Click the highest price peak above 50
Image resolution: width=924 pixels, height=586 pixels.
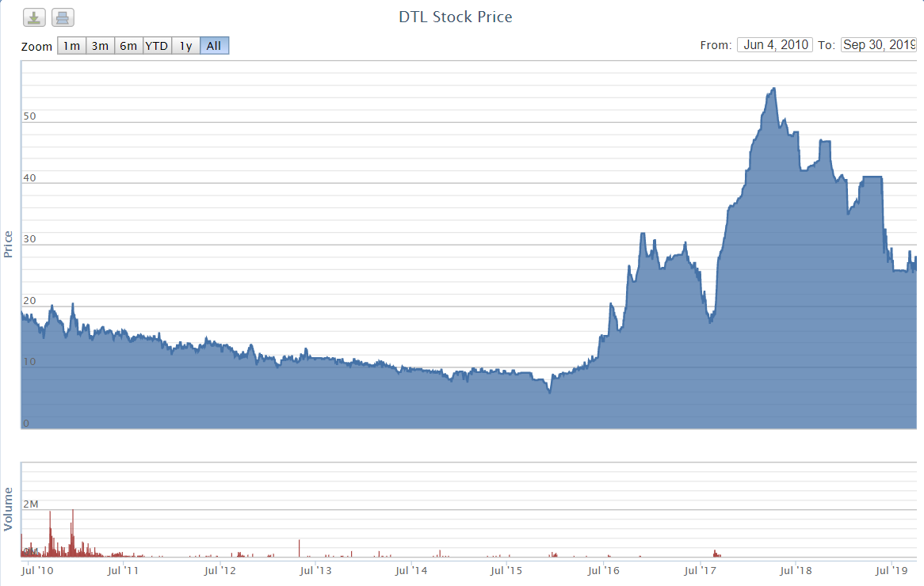point(773,89)
